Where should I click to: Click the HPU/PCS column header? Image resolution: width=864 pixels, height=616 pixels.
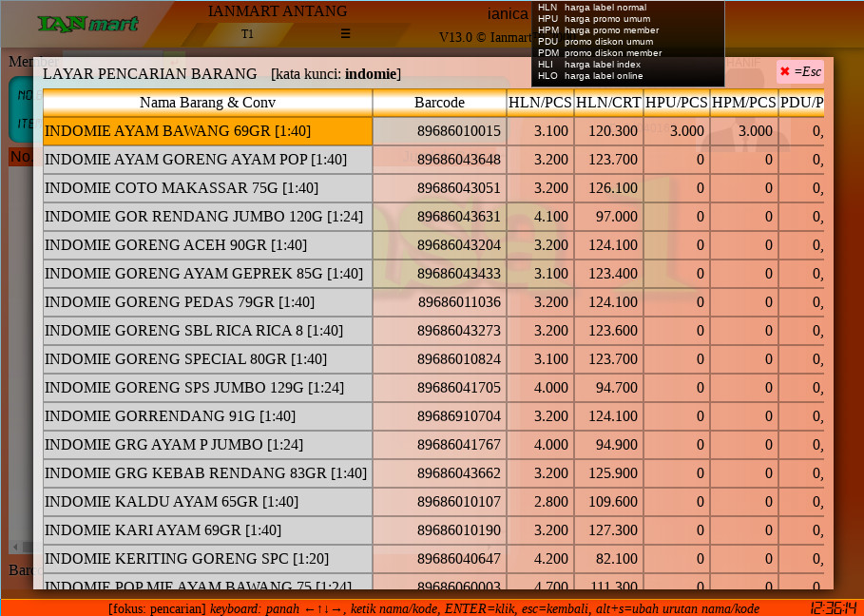[x=676, y=103]
